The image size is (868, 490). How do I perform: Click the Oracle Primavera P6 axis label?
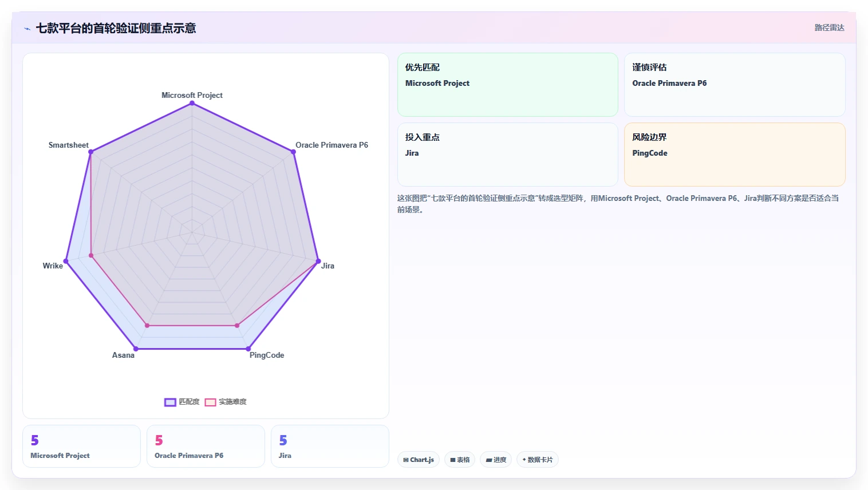coord(332,145)
